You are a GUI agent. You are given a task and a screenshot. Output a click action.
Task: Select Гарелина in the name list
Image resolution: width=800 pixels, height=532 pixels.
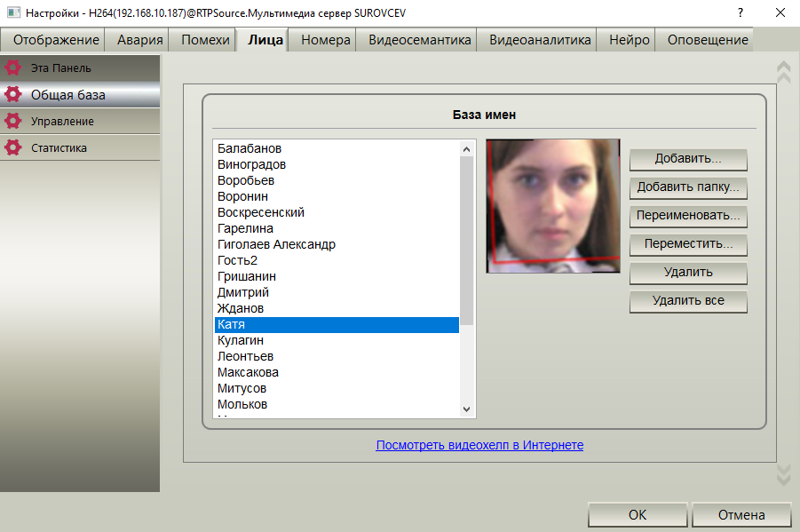pos(337,228)
